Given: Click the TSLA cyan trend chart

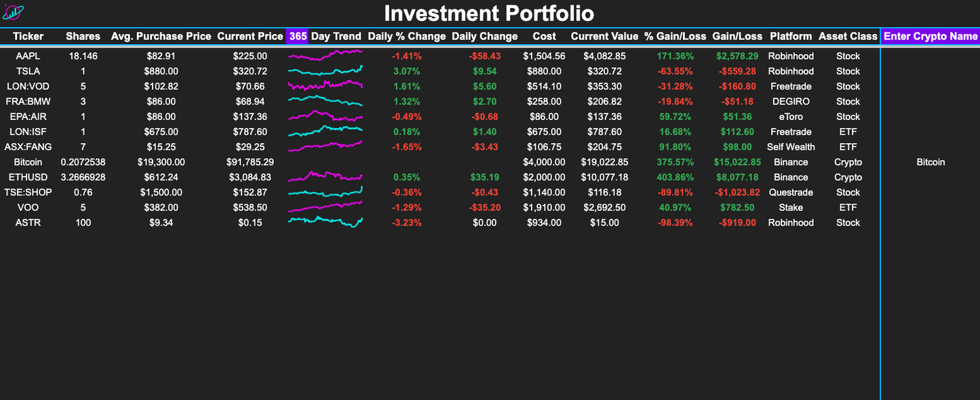Looking at the screenshot, I should (325, 71).
